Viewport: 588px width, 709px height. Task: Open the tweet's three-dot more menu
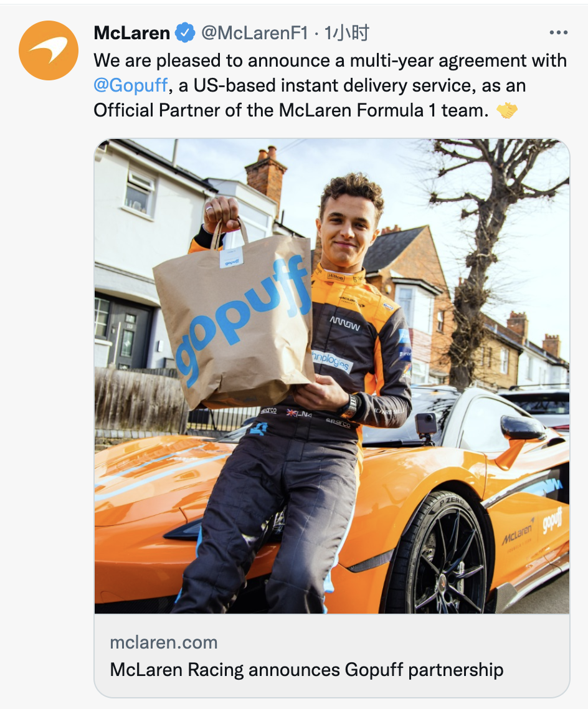coord(559,32)
